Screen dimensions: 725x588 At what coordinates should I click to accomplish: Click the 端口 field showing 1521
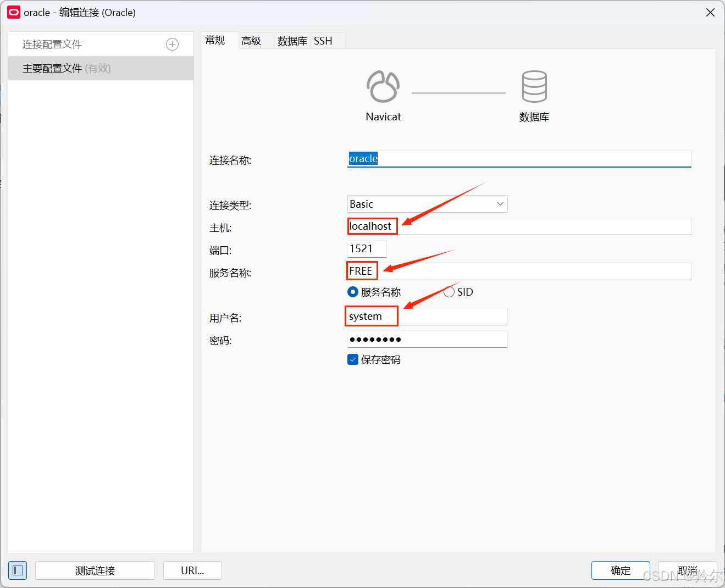coord(367,248)
